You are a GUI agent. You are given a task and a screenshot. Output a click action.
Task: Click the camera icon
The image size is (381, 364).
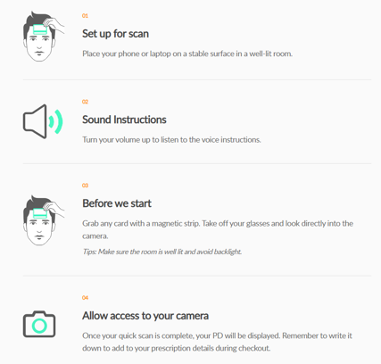point(39,324)
